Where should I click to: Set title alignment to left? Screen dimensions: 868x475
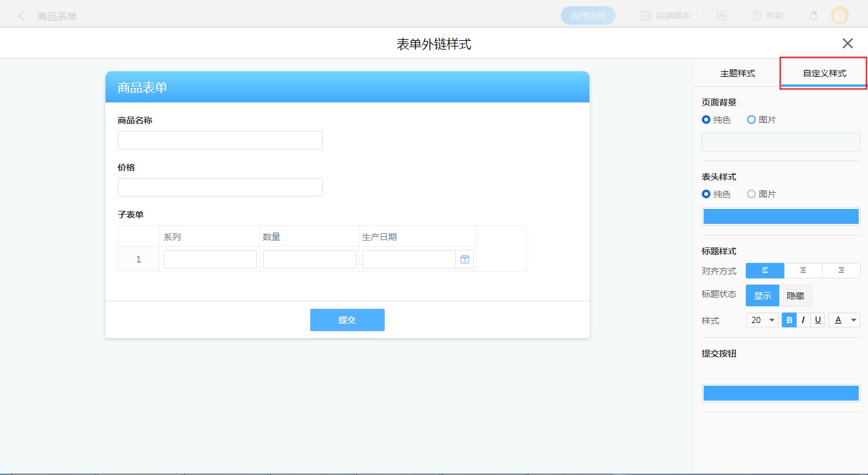tap(764, 270)
